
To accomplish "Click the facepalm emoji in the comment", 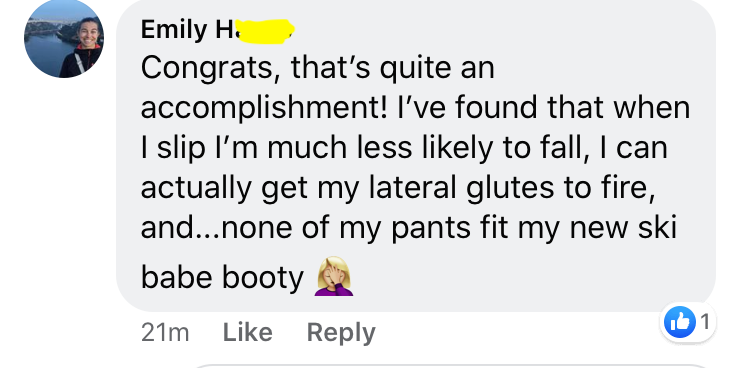I will coord(333,276).
